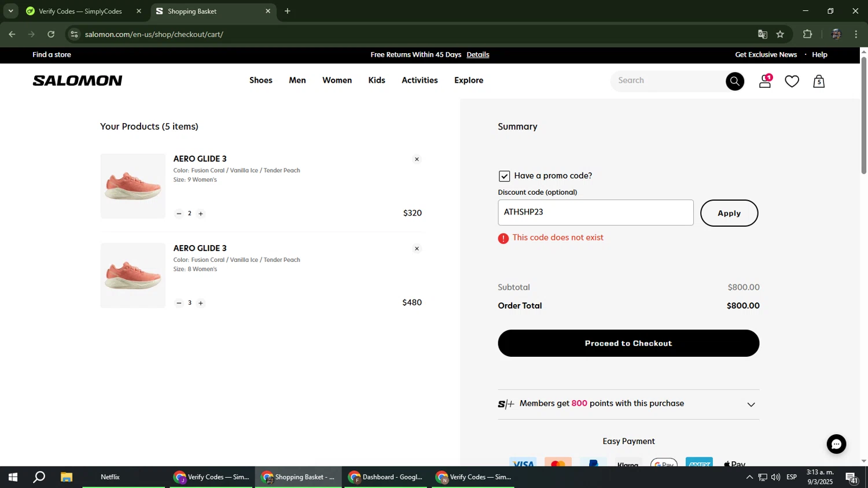Switch the ESP input language
This screenshot has height=488, width=868.
coord(792,478)
